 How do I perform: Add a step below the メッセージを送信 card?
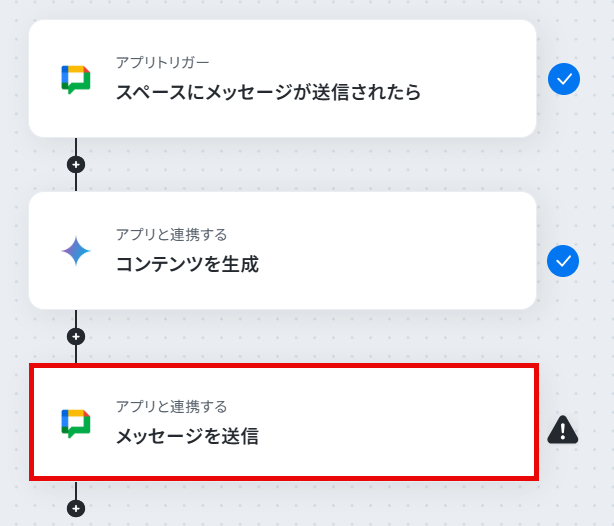[76, 508]
